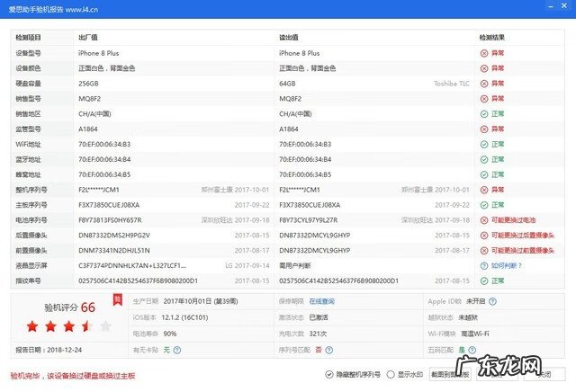The height and width of the screenshot is (392, 576).
Task: Click the red error icon beside 可能更换过电池
Action: [484, 220]
